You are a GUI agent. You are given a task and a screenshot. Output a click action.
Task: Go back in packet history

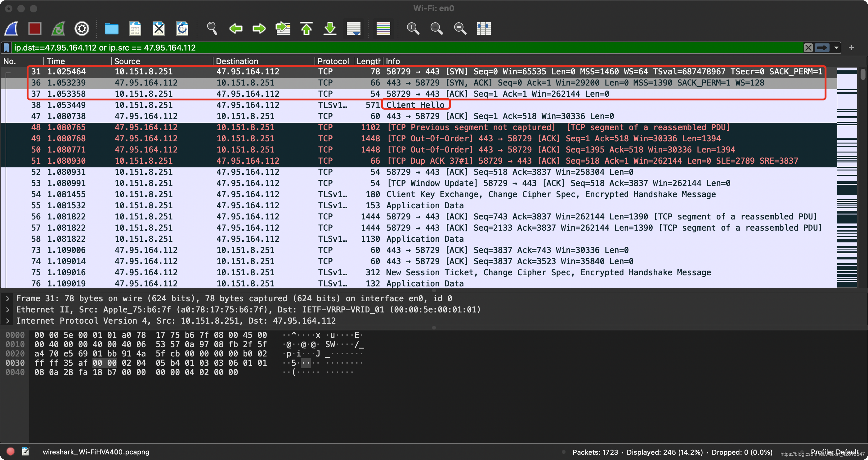235,29
